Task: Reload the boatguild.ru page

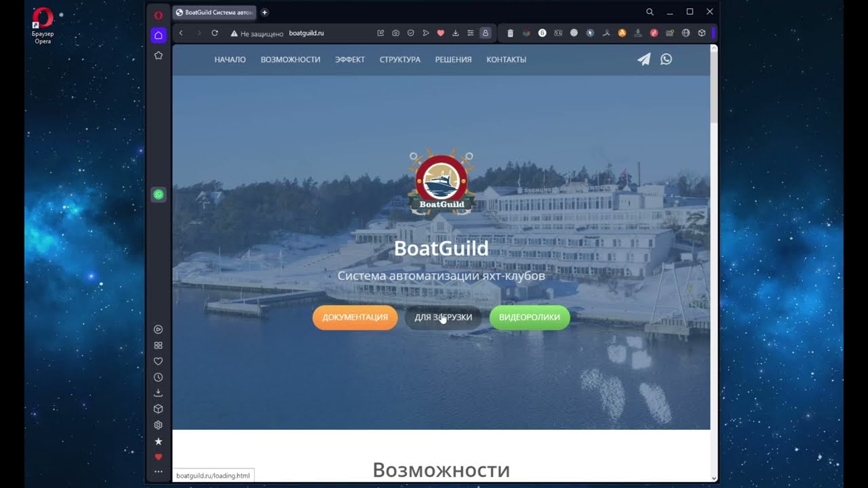Action: [215, 33]
